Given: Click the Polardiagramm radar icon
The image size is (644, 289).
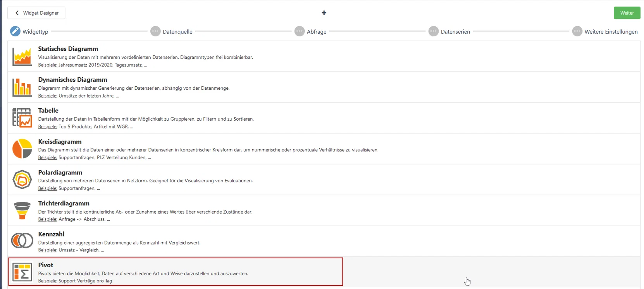Looking at the screenshot, I should point(22,180).
